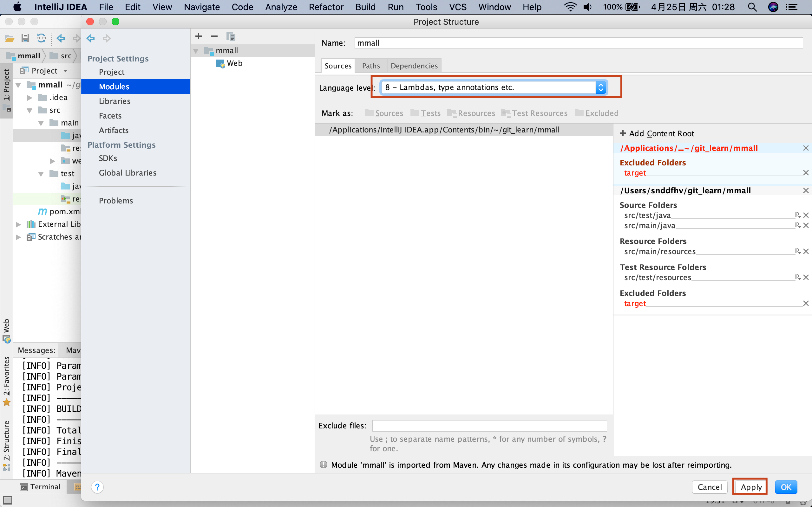Open the Refactor menu
Image resolution: width=812 pixels, height=507 pixels.
pyautogui.click(x=326, y=7)
